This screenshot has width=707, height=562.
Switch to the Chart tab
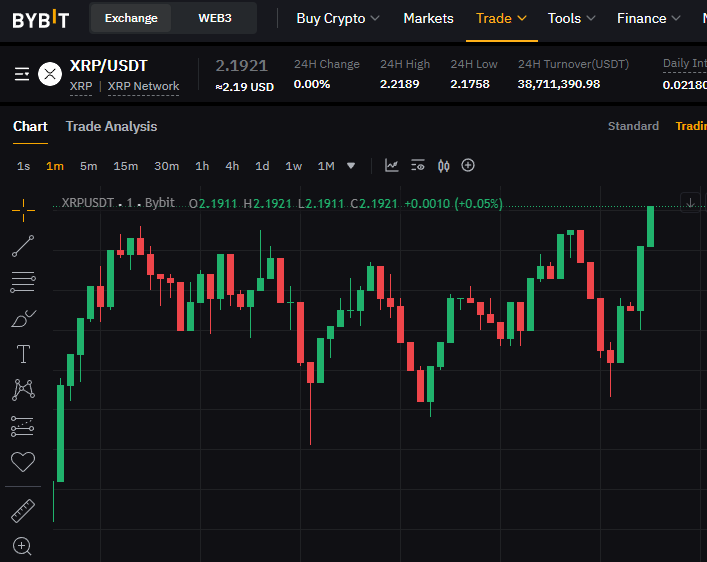point(30,126)
